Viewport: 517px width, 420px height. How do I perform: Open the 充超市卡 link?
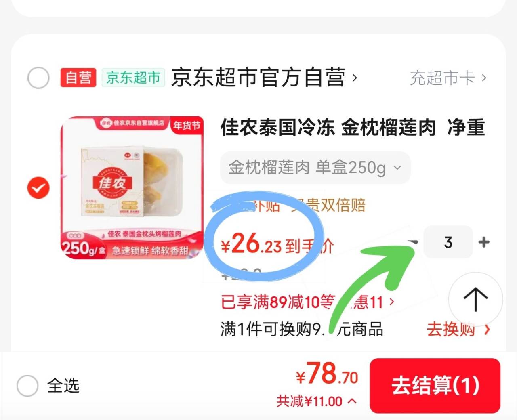coord(448,78)
